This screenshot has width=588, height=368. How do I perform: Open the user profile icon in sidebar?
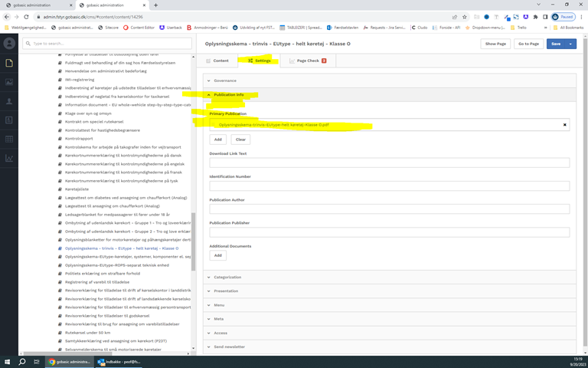click(x=9, y=44)
